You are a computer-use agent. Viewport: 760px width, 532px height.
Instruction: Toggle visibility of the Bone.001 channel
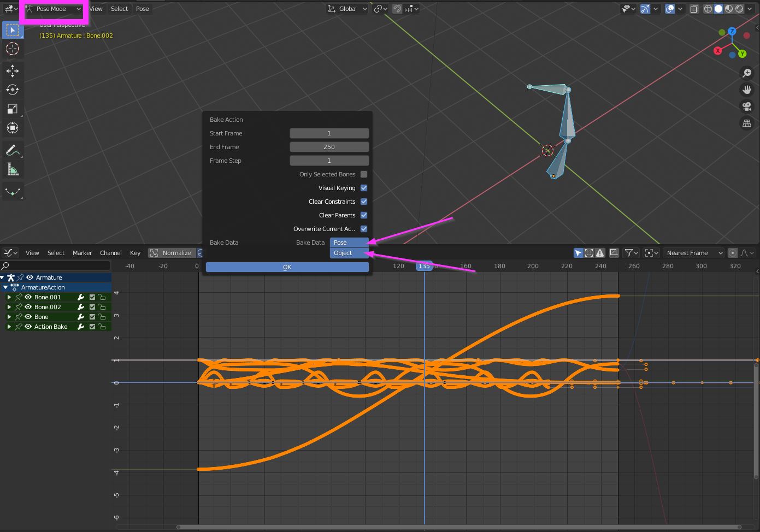pyautogui.click(x=28, y=297)
